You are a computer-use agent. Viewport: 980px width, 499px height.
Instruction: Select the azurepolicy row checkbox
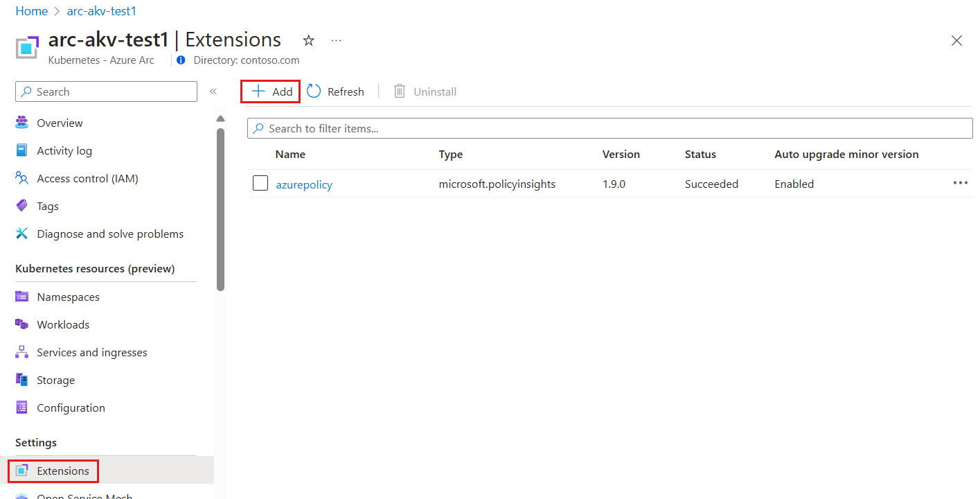[x=260, y=183]
